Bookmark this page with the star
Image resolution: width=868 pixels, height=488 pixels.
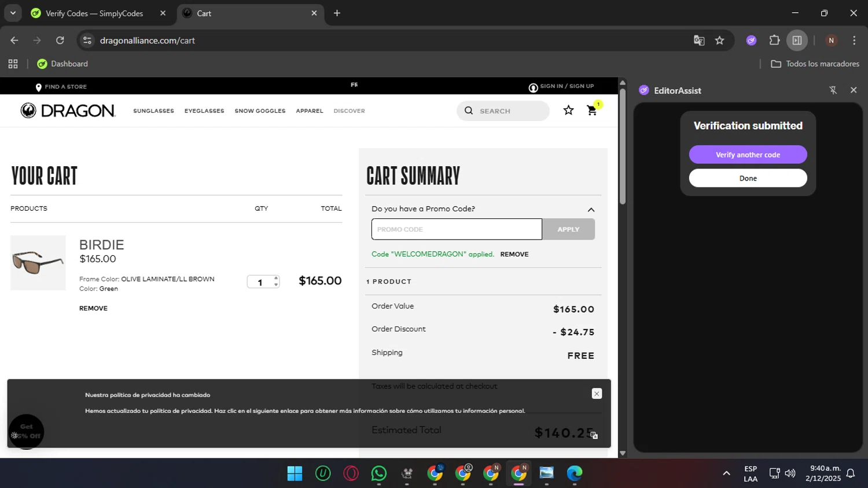tap(719, 41)
